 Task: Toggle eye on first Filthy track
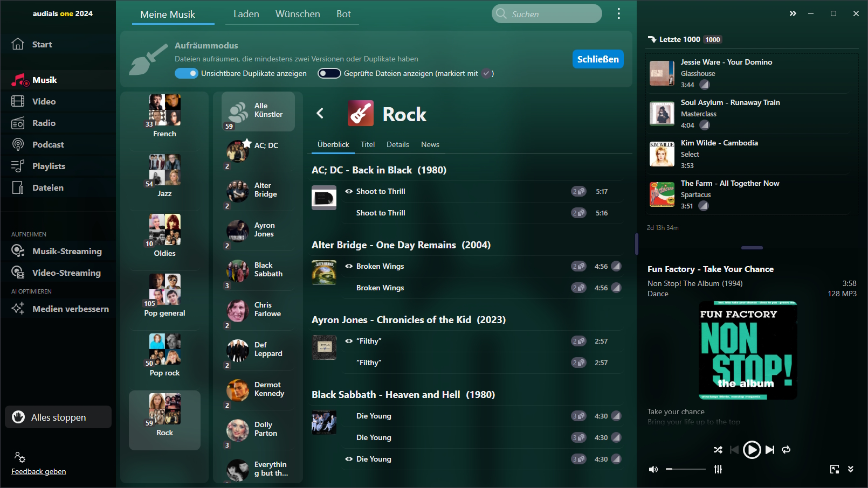coord(349,341)
